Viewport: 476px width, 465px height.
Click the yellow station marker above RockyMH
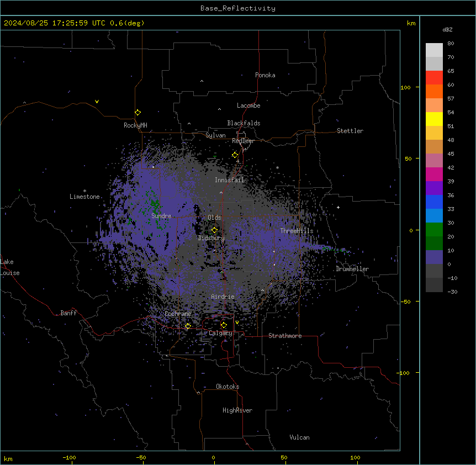pos(137,112)
